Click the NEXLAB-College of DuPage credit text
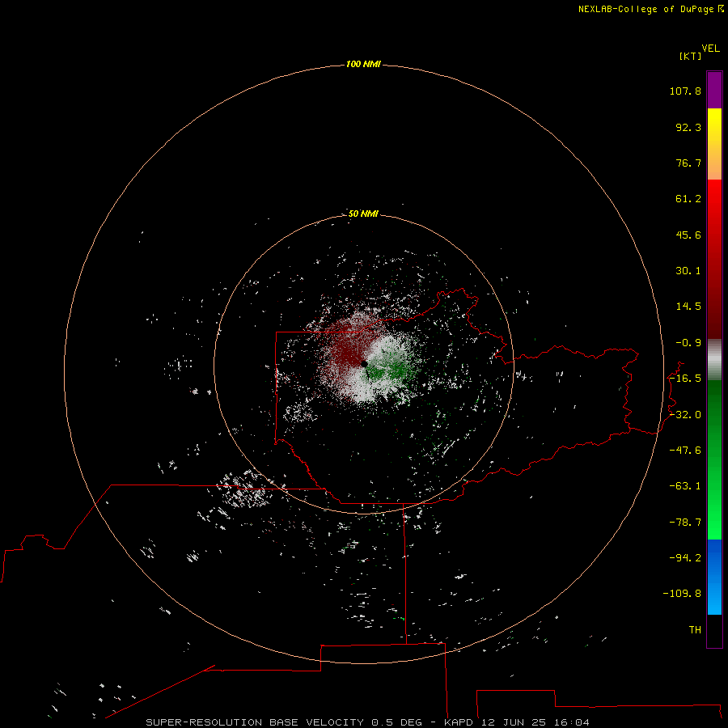The width and height of the screenshot is (728, 728). [x=650, y=9]
